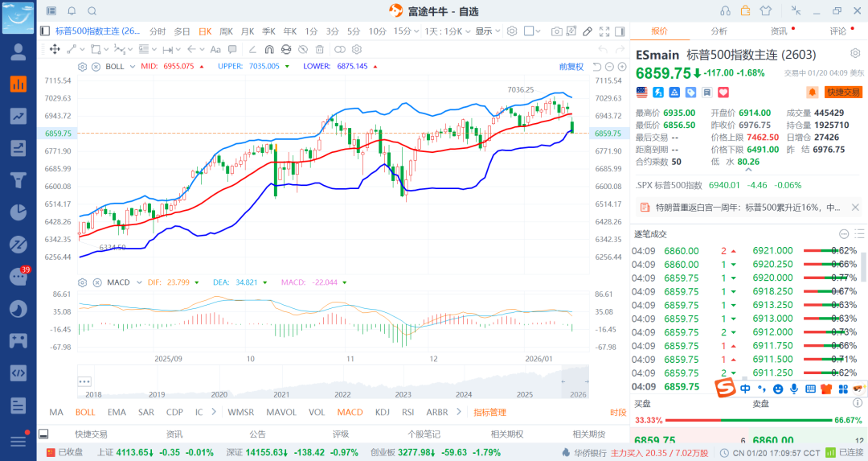Click the screenshot camera icon in chart toolbar

(x=557, y=31)
